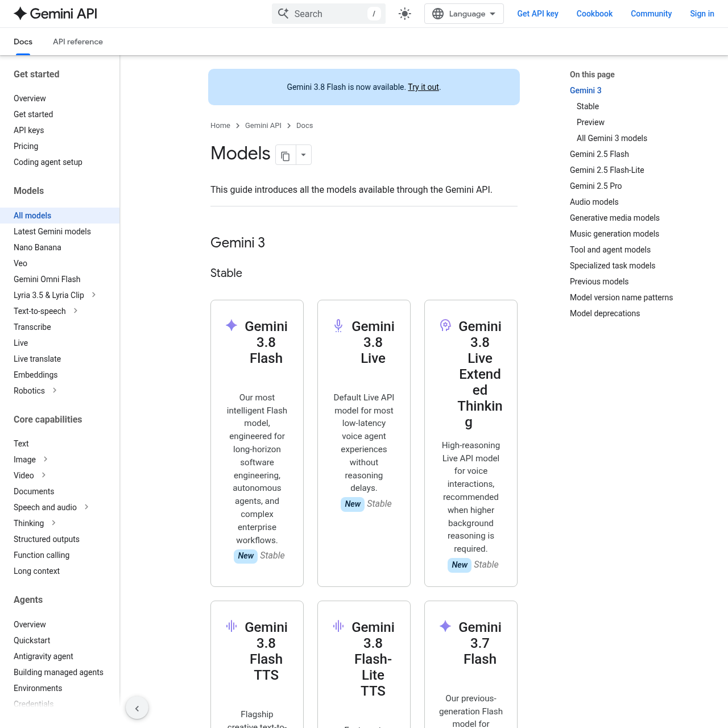The height and width of the screenshot is (728, 728).
Task: Click the Gemini API breadcrumb link
Action: tap(263, 126)
